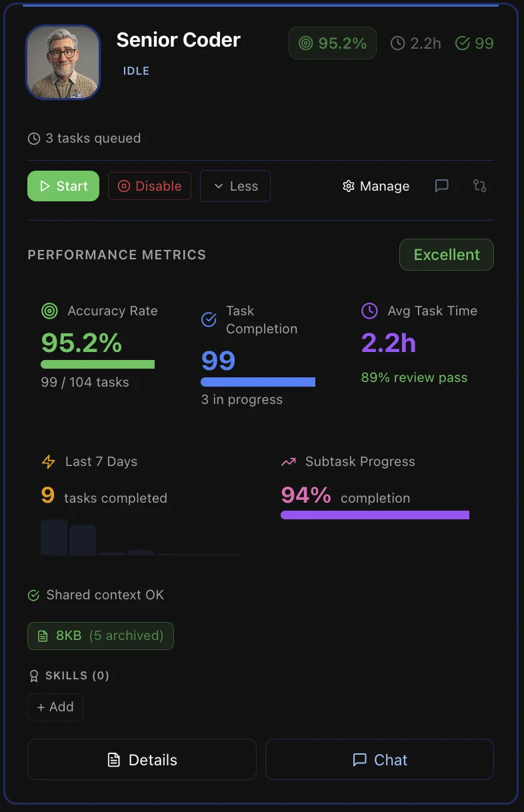The height and width of the screenshot is (812, 524).
Task: Click the Subtask Progress trend icon
Action: point(288,461)
